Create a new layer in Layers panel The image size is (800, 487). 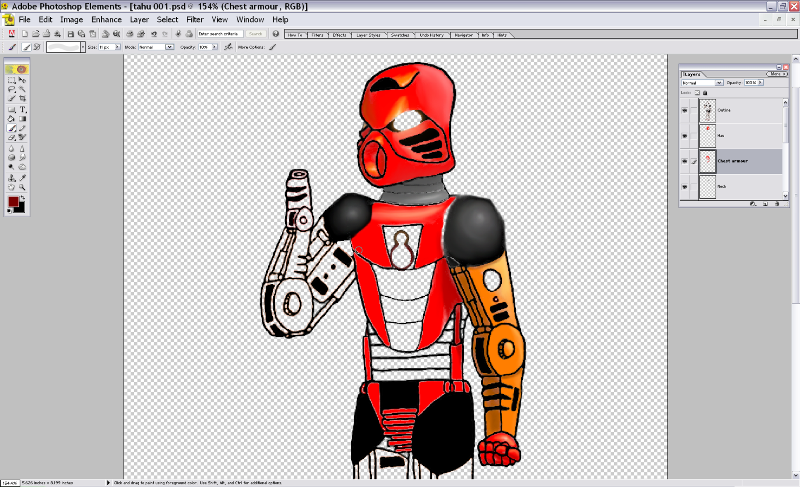(765, 204)
